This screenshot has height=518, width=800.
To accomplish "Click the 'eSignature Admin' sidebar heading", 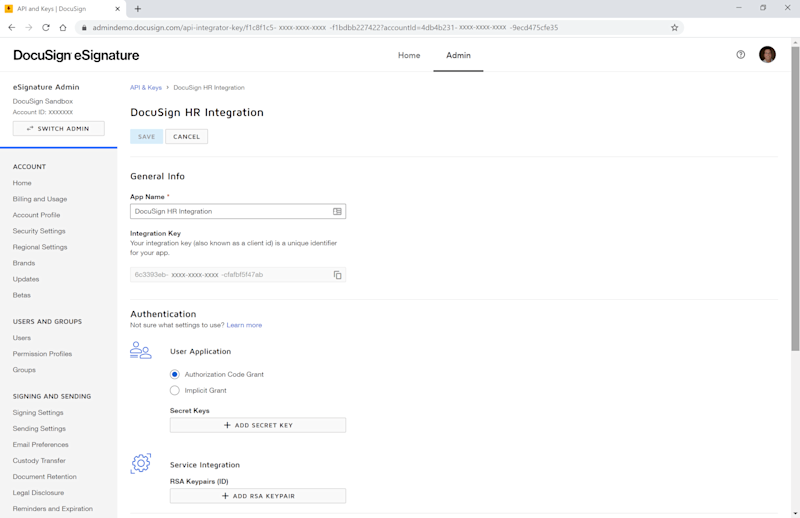I will tap(46, 87).
